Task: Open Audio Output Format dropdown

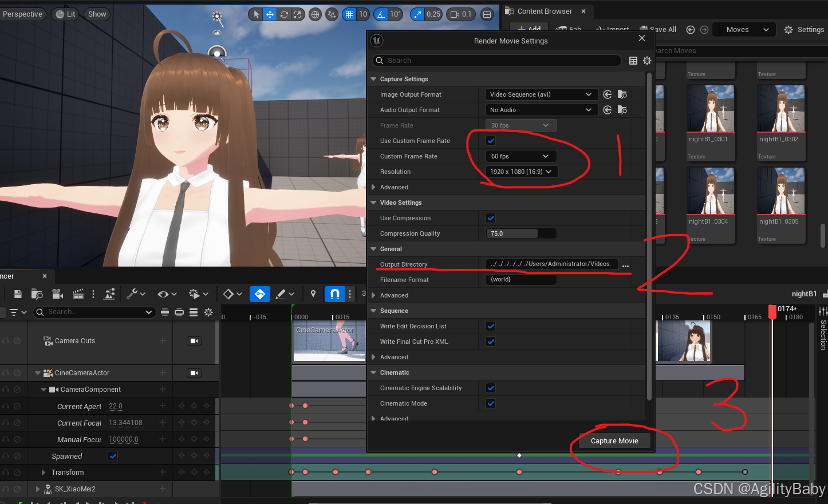Action: pos(541,110)
